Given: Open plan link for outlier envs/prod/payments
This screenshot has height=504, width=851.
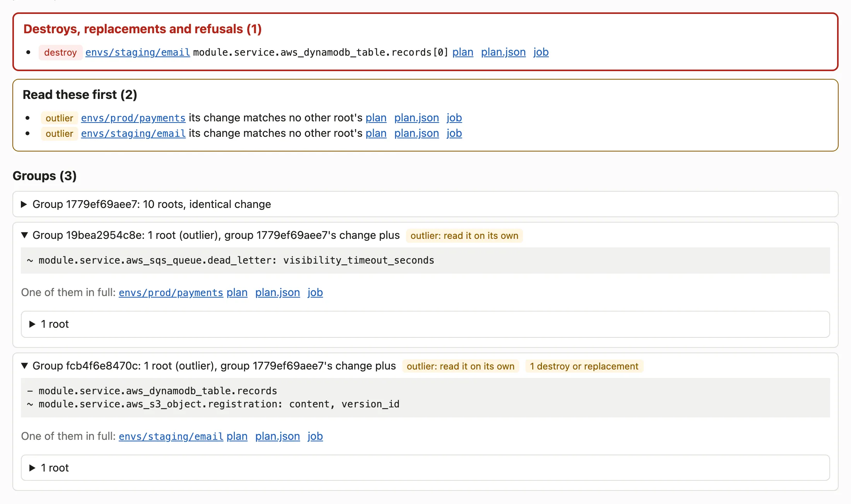Looking at the screenshot, I should click(376, 118).
